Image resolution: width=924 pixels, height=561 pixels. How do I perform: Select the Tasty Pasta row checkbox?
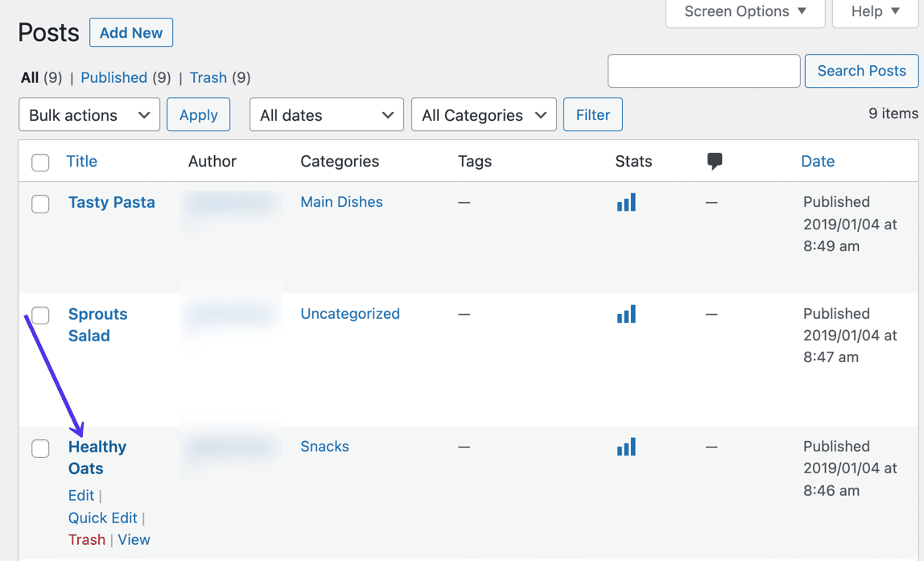40,204
